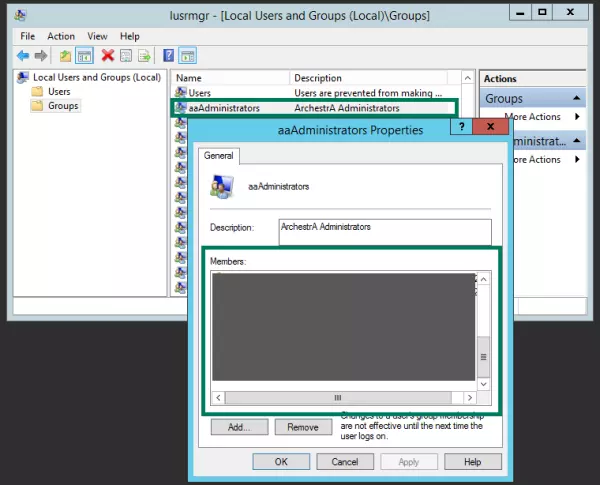Viewport: 600px width, 485px height.
Task: Select the Users folder in tree
Action: [59, 91]
